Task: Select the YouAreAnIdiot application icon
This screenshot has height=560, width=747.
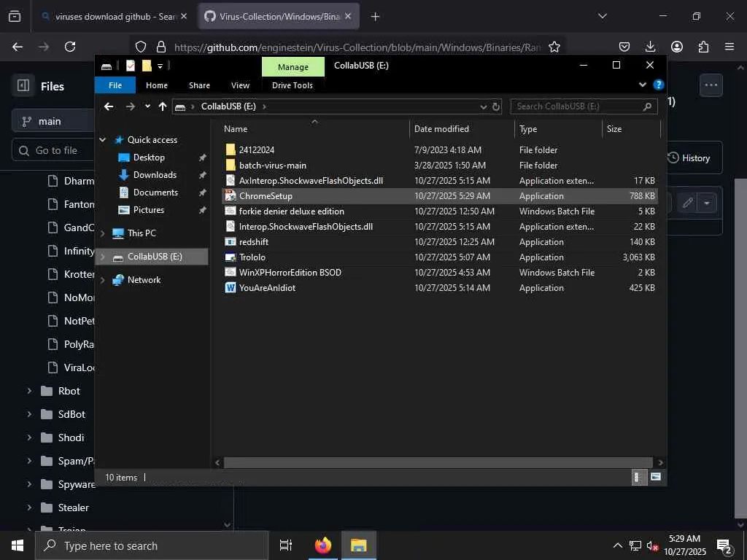Action: pyautogui.click(x=230, y=287)
